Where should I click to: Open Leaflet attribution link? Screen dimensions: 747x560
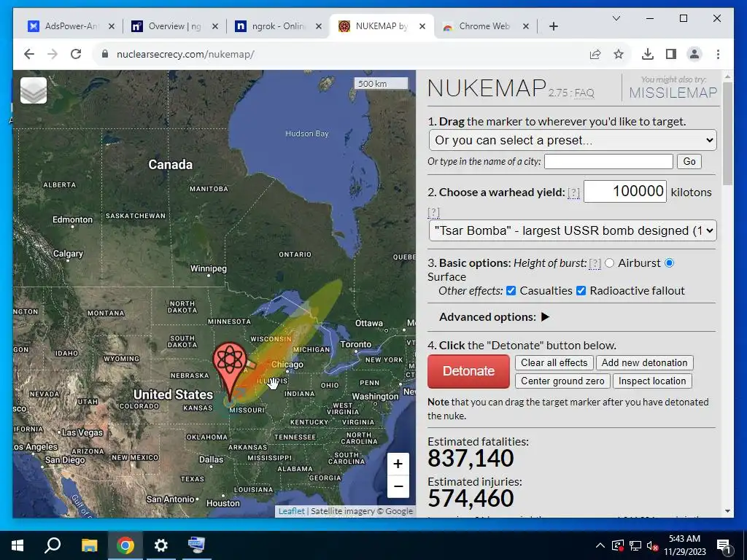[x=291, y=511]
